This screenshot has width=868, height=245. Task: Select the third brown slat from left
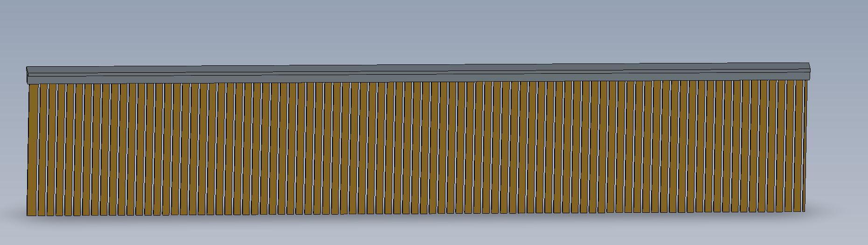[x=51, y=149]
